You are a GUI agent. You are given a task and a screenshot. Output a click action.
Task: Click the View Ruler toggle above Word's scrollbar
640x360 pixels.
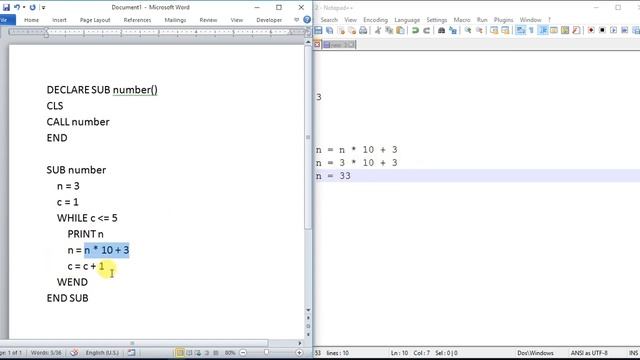pyautogui.click(x=308, y=33)
